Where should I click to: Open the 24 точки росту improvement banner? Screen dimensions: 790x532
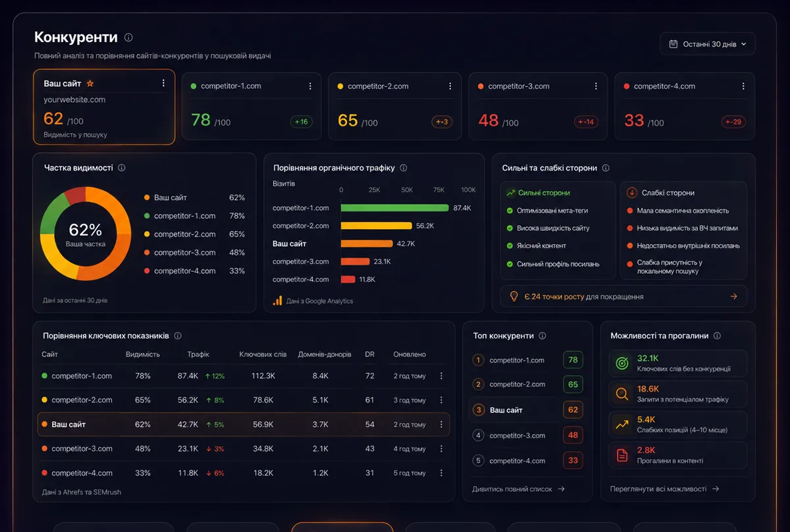pyautogui.click(x=623, y=297)
